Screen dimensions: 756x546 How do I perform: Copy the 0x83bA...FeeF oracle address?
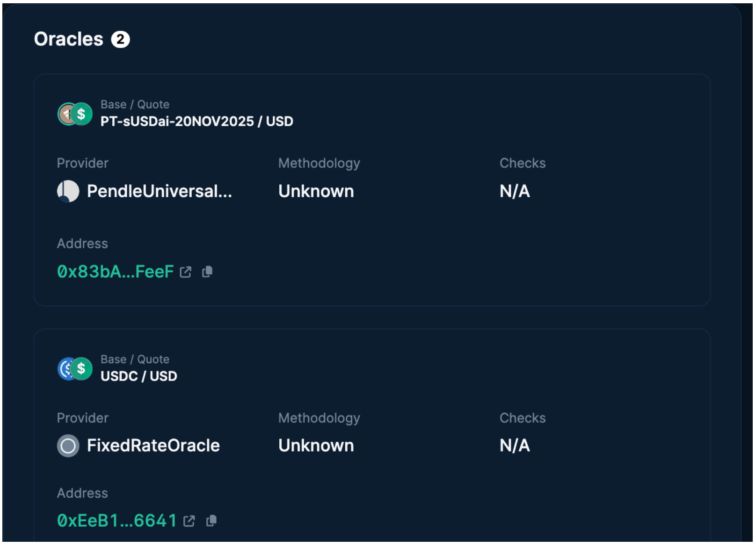pyautogui.click(x=207, y=272)
